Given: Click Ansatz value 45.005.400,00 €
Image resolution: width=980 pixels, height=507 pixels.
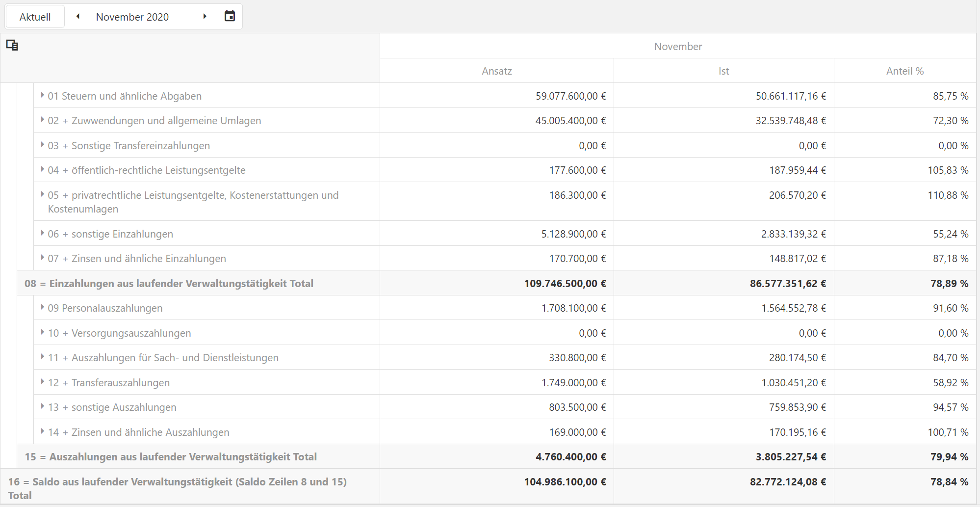Looking at the screenshot, I should 571,120.
